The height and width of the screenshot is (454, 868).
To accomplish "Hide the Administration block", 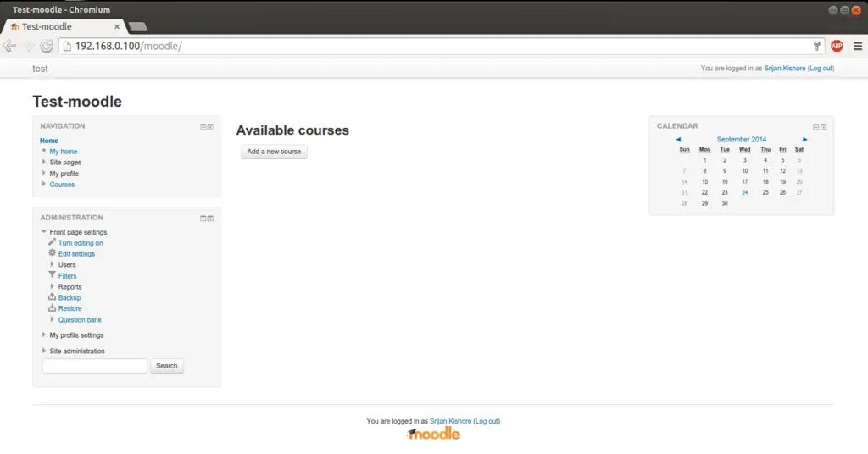I will point(203,219).
